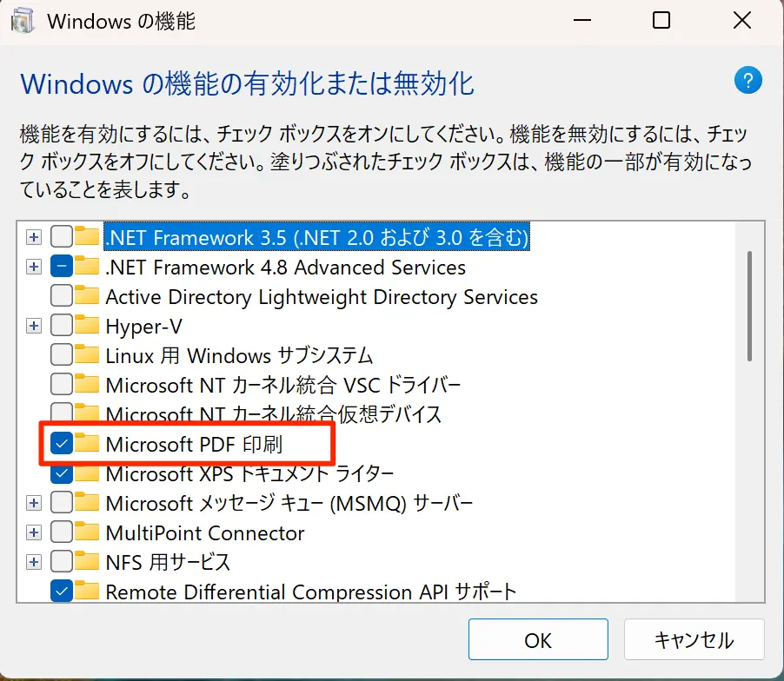Select the "Microsoft PDF 印刷" label

coord(194,444)
